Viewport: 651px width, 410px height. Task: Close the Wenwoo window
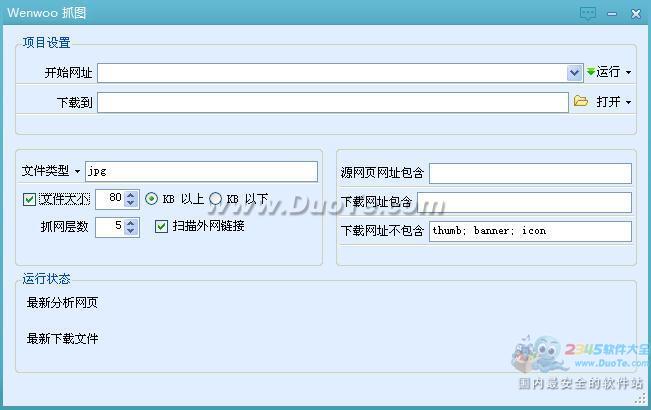635,14
